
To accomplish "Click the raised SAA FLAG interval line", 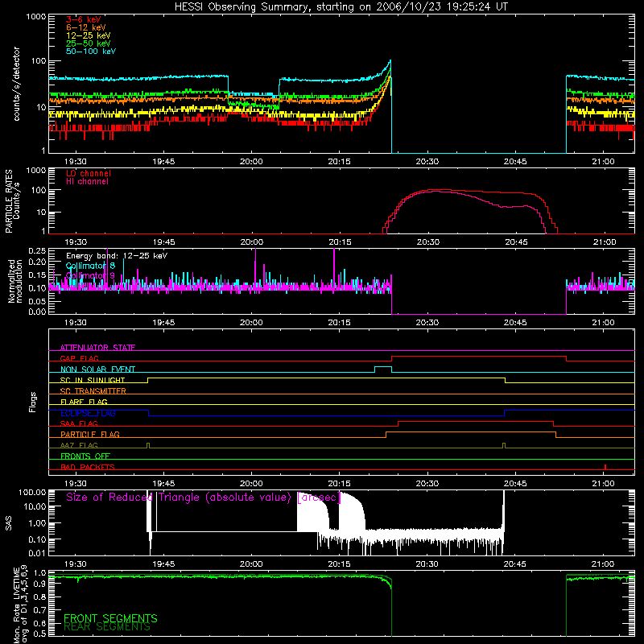I will click(x=476, y=421).
